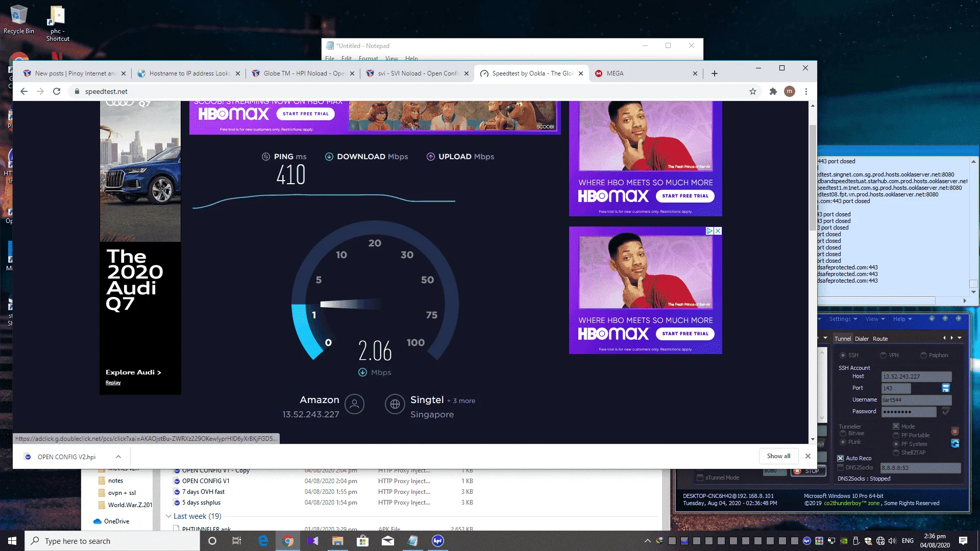Image resolution: width=980 pixels, height=551 pixels.
Task: Select the PLink tunnelier option
Action: 843,442
